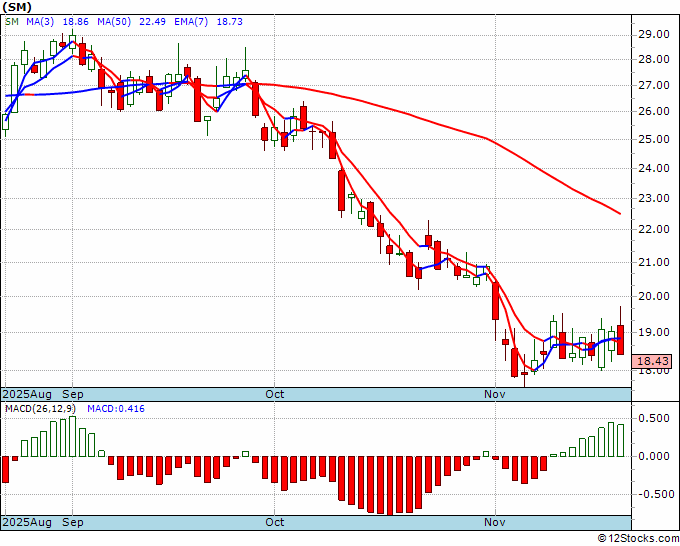
Task: Click the 24.00 price axis label
Action: (x=654, y=168)
